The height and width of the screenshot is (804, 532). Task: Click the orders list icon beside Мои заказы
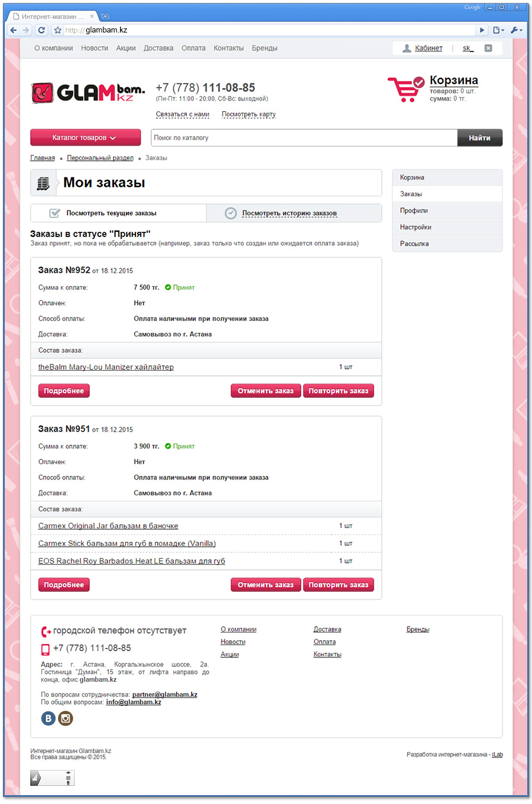tap(43, 183)
